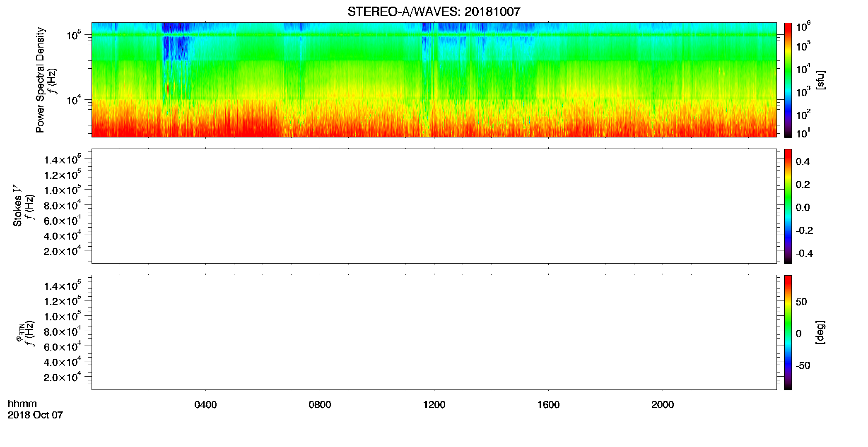The width and height of the screenshot is (868, 447).
Task: Click the -0.2 value on Stokes V colorbar
Action: 804,231
